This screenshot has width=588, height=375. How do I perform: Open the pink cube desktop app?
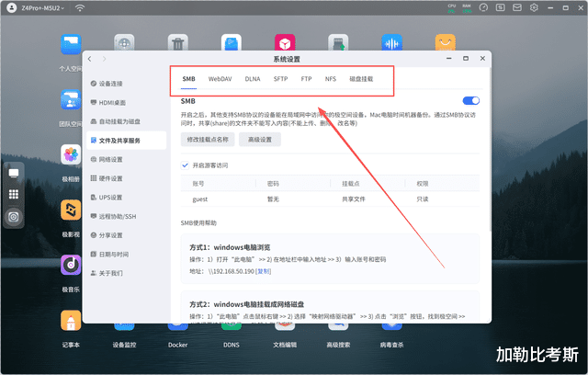285,43
